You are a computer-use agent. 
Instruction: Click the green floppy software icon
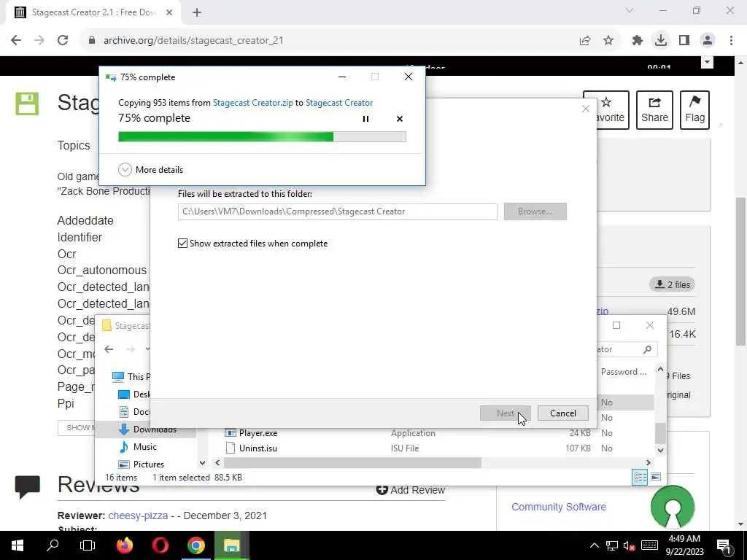[x=27, y=104]
